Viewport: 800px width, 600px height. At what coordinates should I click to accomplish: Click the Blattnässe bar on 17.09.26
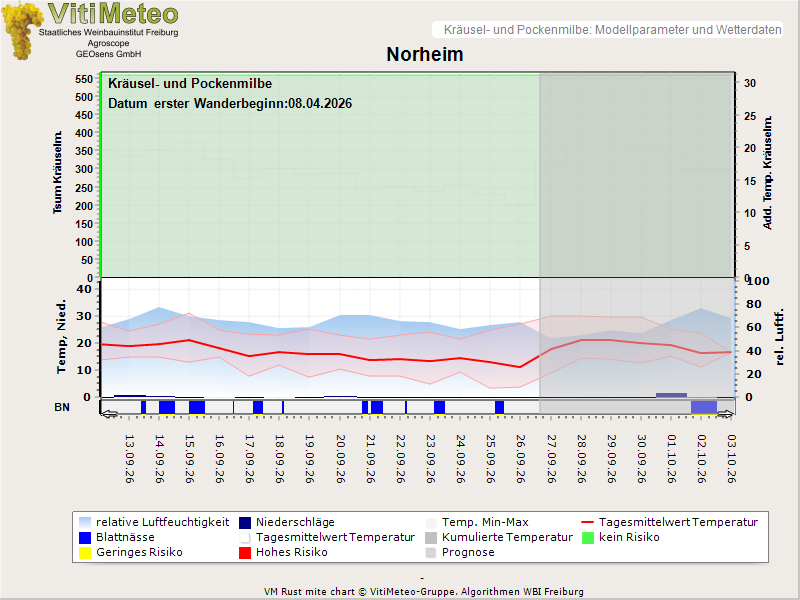point(258,408)
